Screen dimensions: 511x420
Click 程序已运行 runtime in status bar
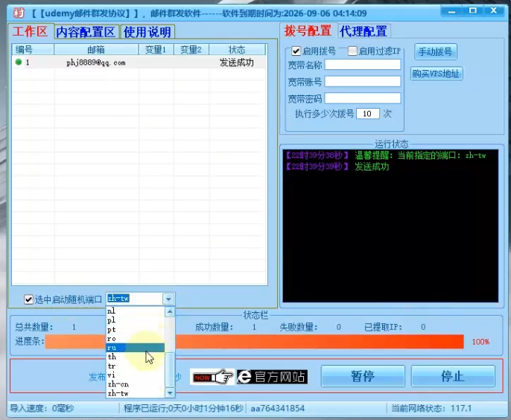[183, 408]
